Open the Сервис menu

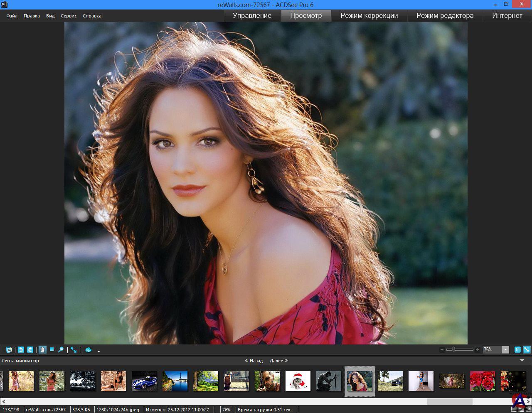(69, 16)
